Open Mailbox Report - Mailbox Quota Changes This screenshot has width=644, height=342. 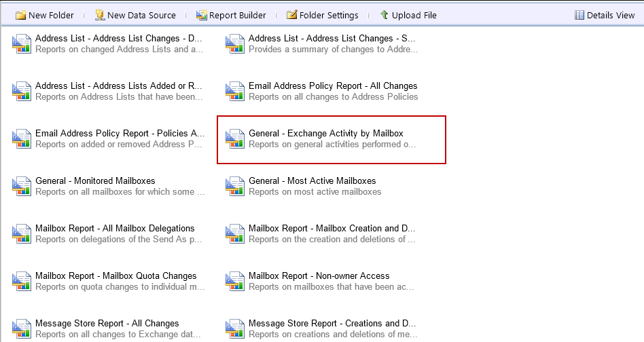115,276
